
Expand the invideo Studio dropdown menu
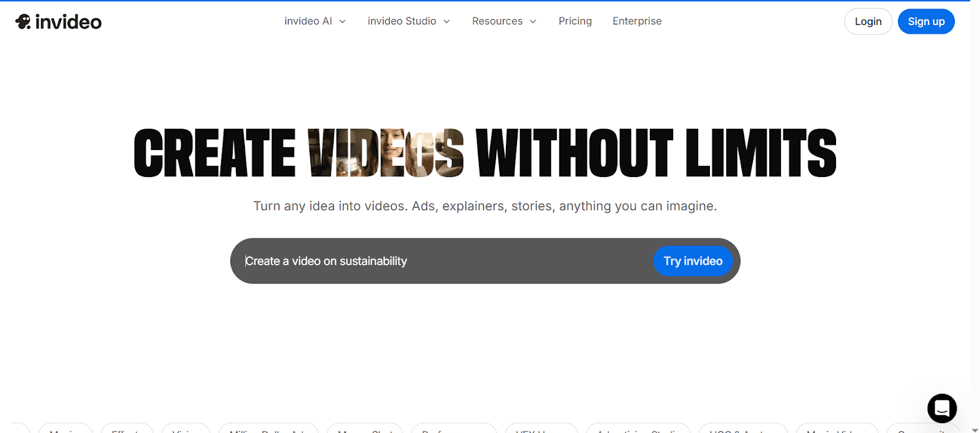tap(409, 21)
